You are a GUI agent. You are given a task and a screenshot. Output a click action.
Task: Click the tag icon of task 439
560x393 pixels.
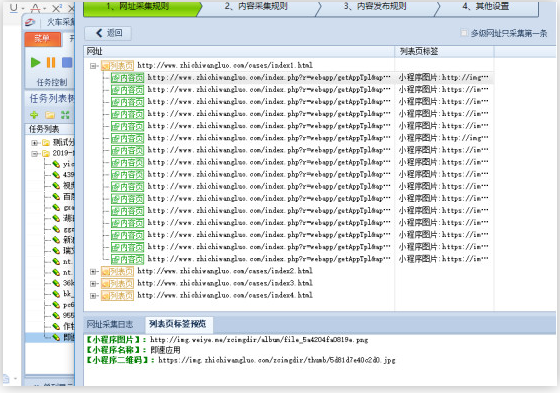pyautogui.click(x=56, y=175)
